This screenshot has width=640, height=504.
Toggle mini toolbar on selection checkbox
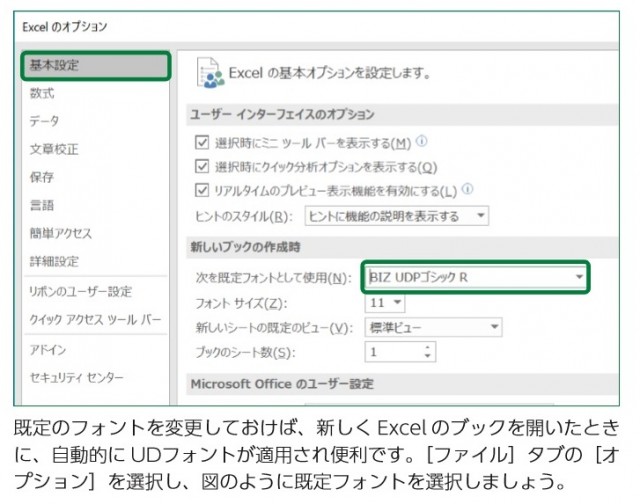202,142
